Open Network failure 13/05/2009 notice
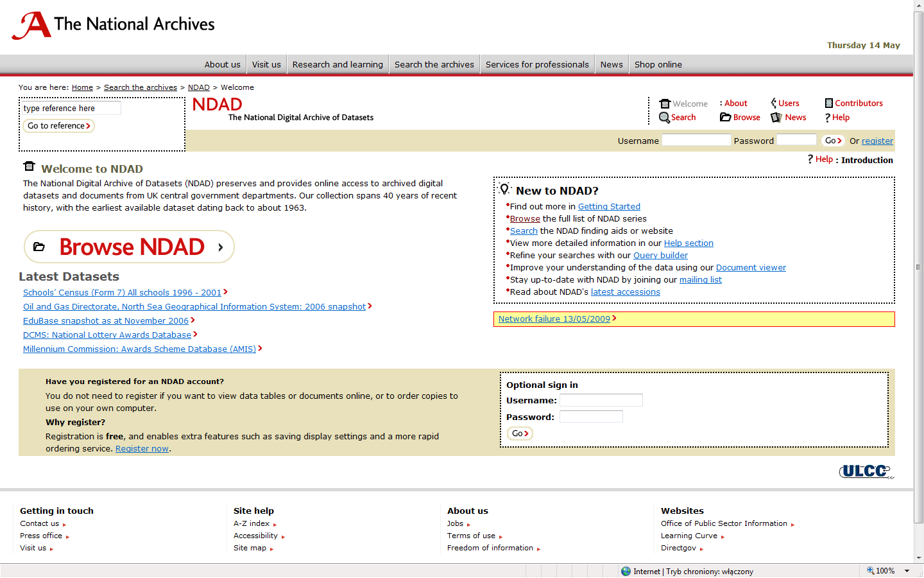Screen dimensions: 924x578 pos(554,319)
